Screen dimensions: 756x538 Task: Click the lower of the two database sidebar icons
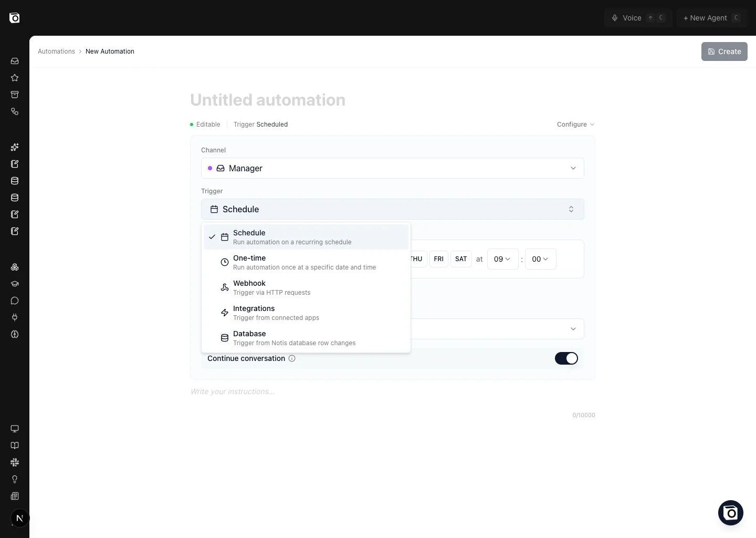click(15, 198)
